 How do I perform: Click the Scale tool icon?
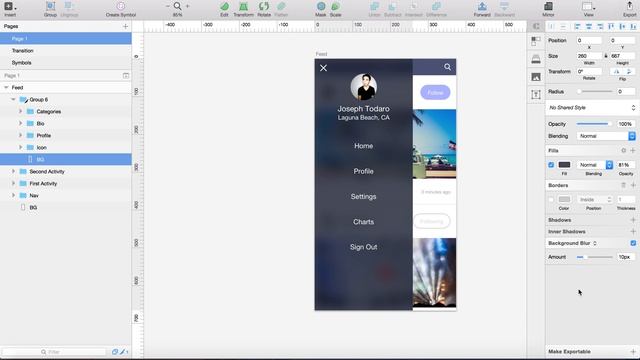click(336, 7)
